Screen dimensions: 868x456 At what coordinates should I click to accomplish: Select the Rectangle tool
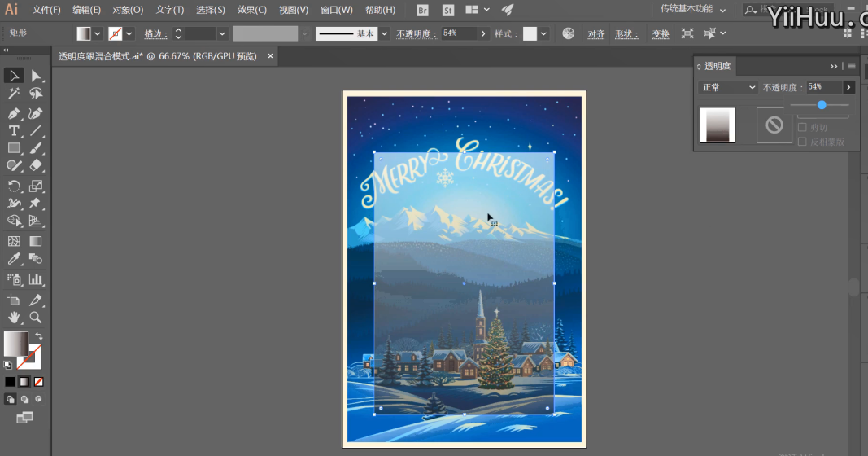14,148
